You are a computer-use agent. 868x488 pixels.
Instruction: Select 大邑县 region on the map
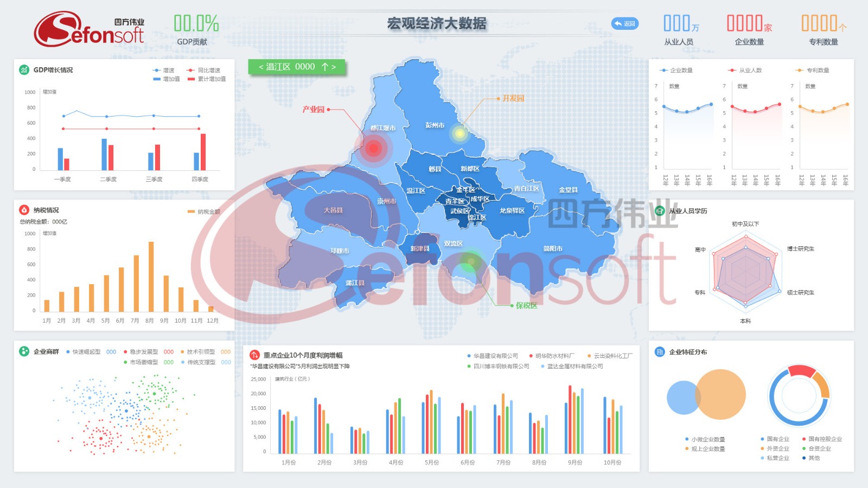[x=333, y=210]
